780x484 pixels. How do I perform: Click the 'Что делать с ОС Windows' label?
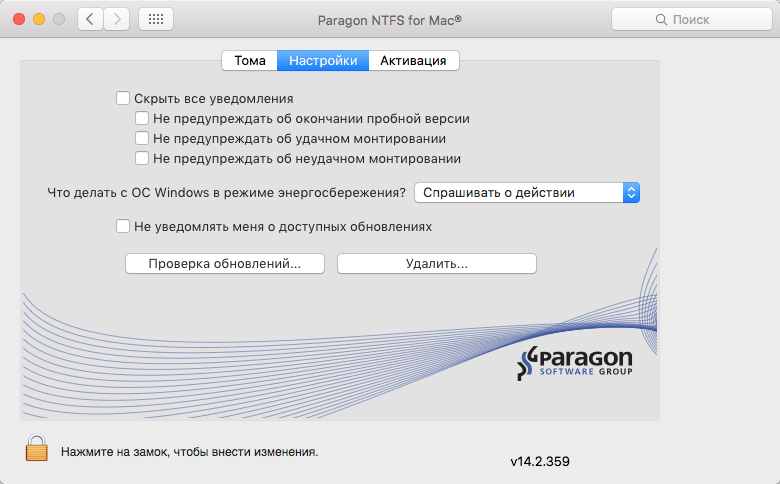click(x=226, y=193)
